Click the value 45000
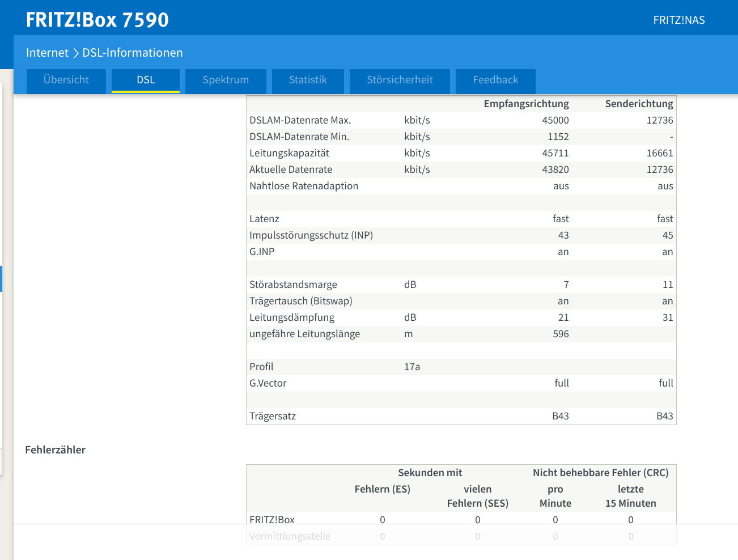This screenshot has width=738, height=560. coord(555,120)
